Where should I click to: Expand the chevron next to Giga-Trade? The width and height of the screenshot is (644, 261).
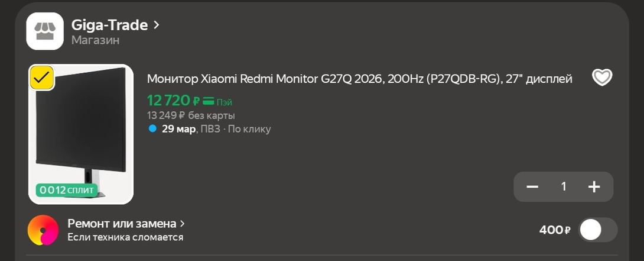click(157, 25)
